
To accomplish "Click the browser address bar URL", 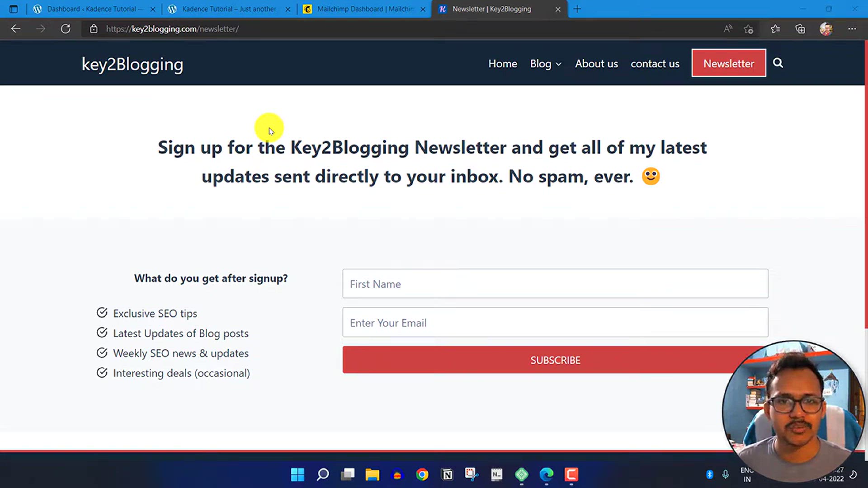I will coord(172,29).
